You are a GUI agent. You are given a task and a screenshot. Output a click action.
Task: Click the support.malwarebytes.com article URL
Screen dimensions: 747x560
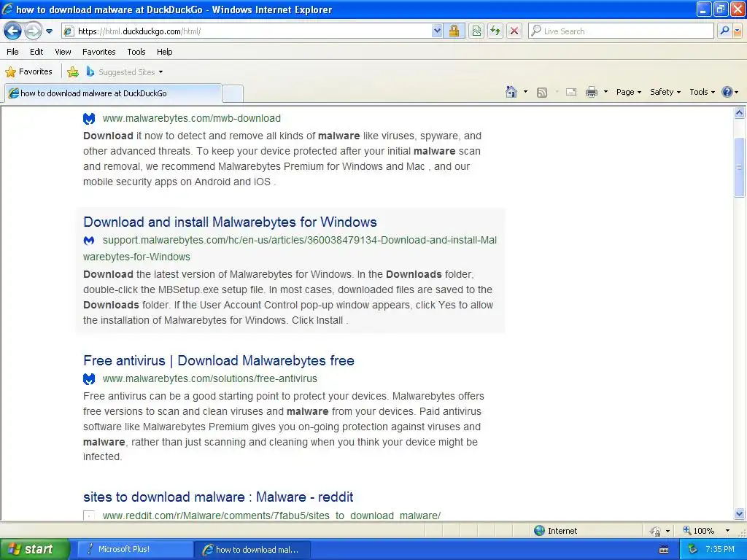[x=290, y=248]
